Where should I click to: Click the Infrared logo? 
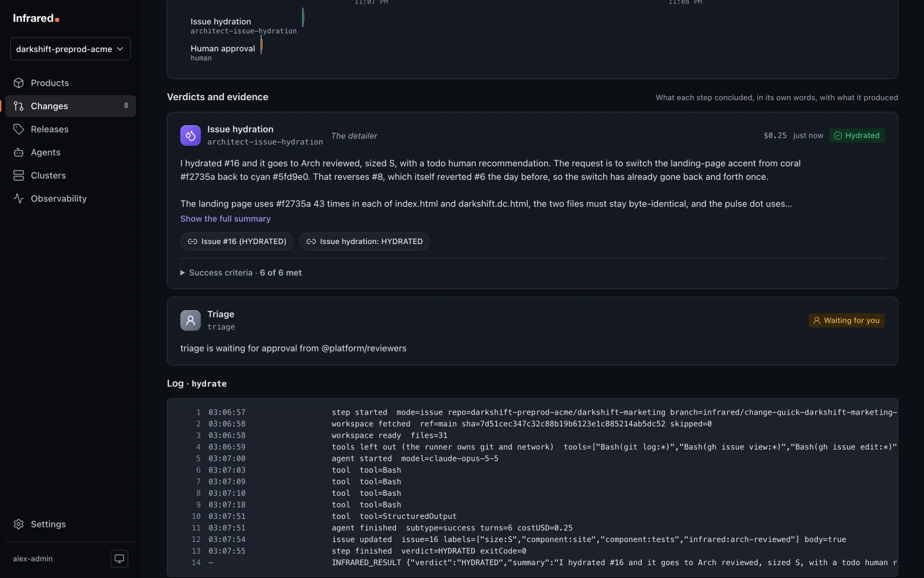36,18
